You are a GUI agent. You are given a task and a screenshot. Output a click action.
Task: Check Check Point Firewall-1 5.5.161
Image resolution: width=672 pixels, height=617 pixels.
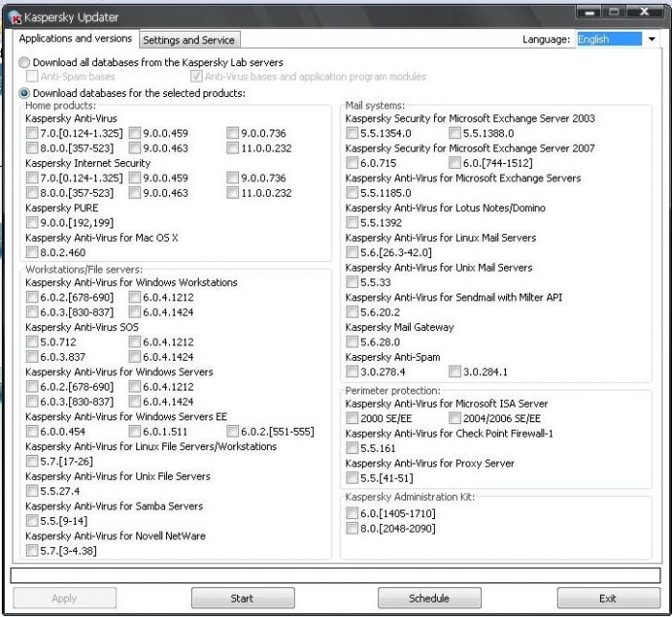[x=352, y=448]
